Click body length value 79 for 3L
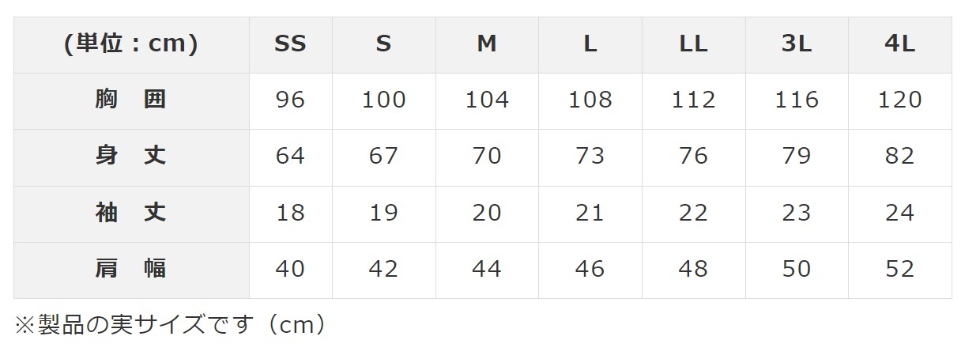This screenshot has width=980, height=359. (x=796, y=156)
